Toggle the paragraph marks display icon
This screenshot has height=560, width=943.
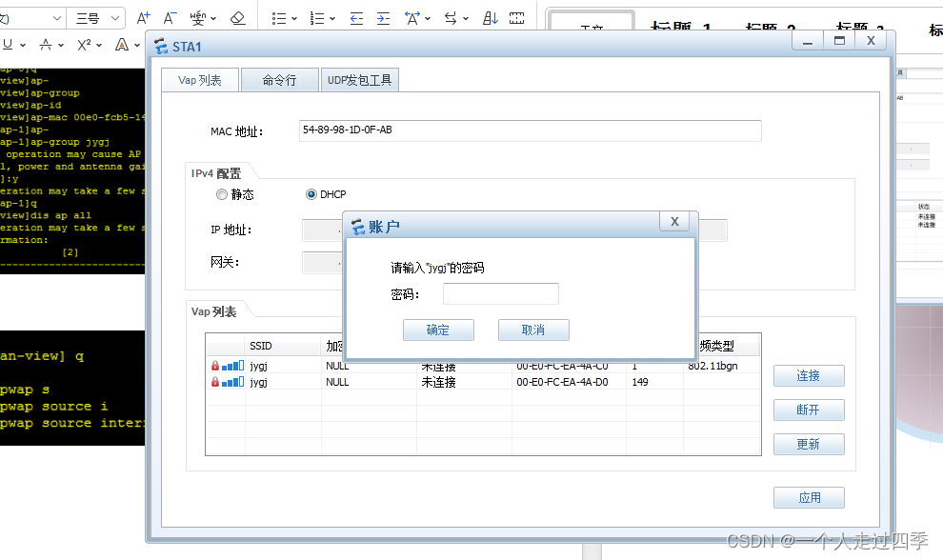516,19
